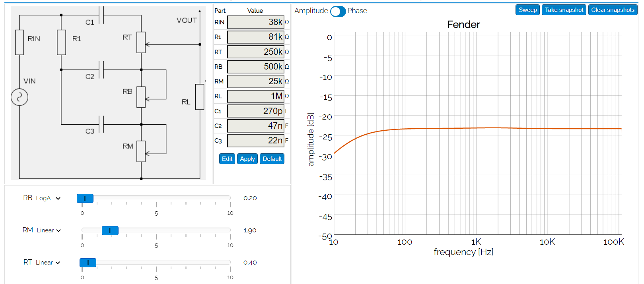Screen dimensions: 644x284
Task: Click the Sweep button
Action: 527,10
